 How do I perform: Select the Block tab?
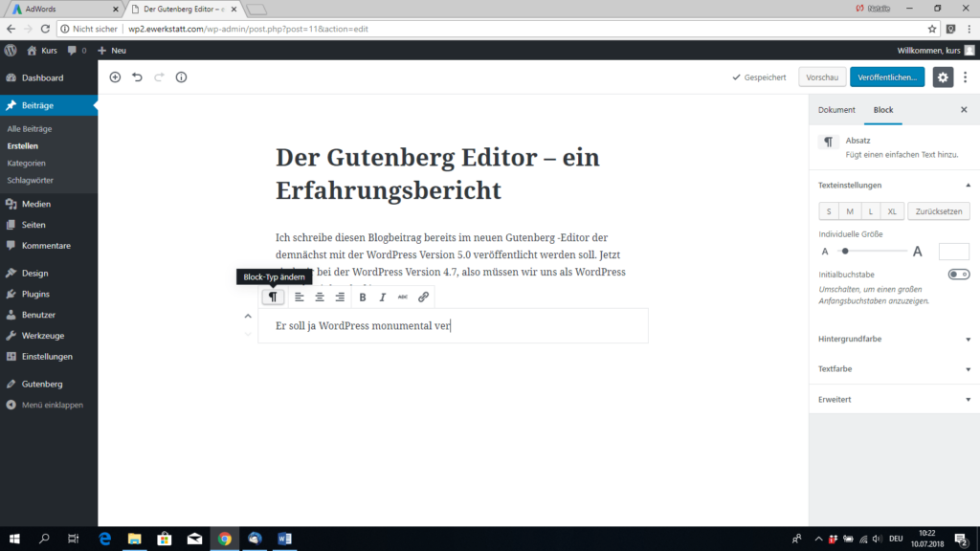883,110
